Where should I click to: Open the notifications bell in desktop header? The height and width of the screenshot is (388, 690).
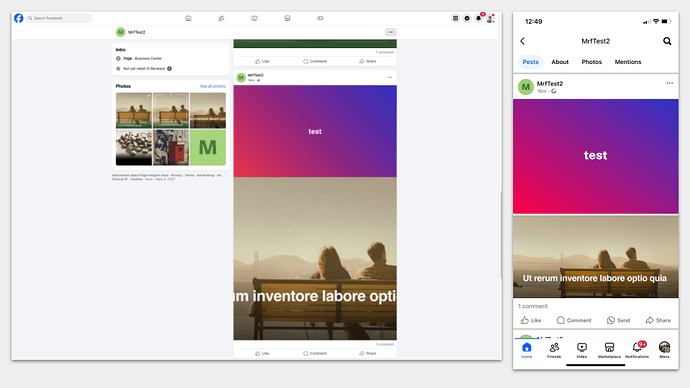click(x=478, y=18)
